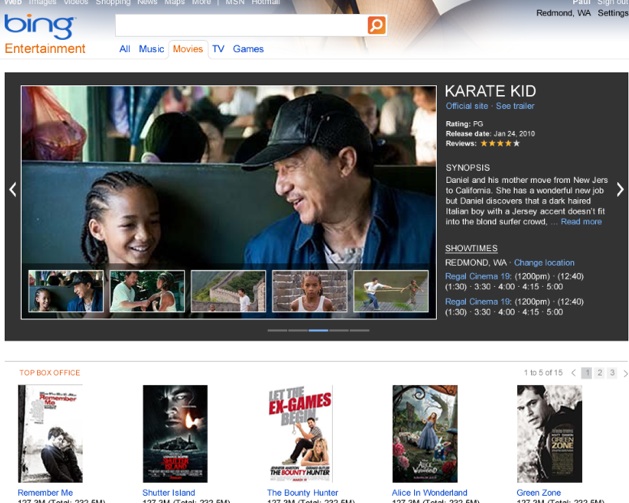Select Great Wall thumbnail
This screenshot has height=503, width=629.
(228, 291)
